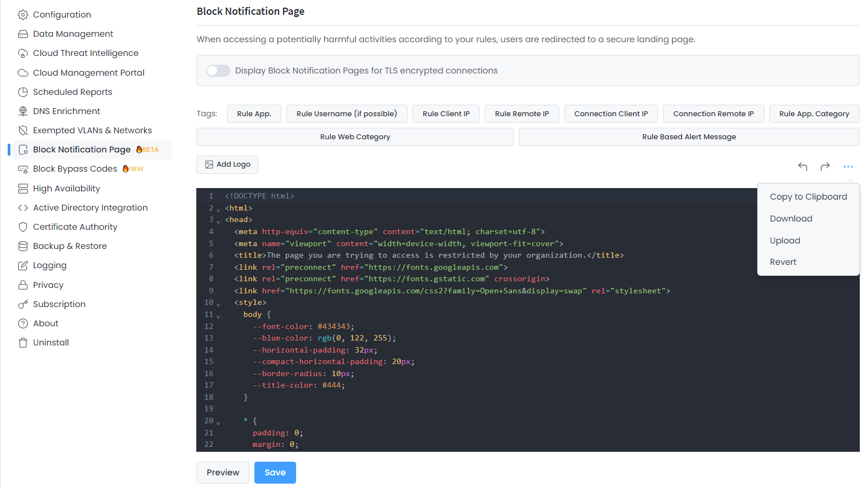
Task: Collapse the html tag on line 2
Action: (x=218, y=210)
